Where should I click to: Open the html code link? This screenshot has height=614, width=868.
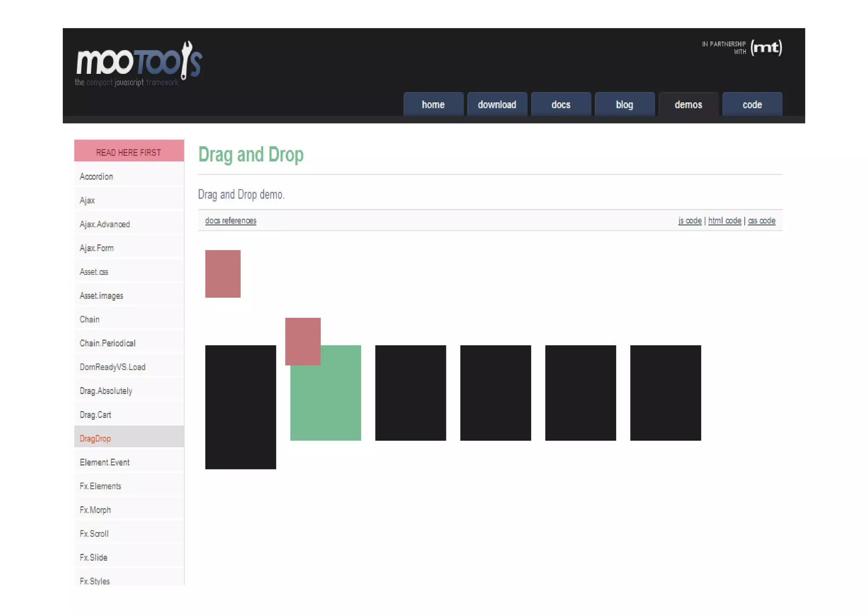(724, 220)
